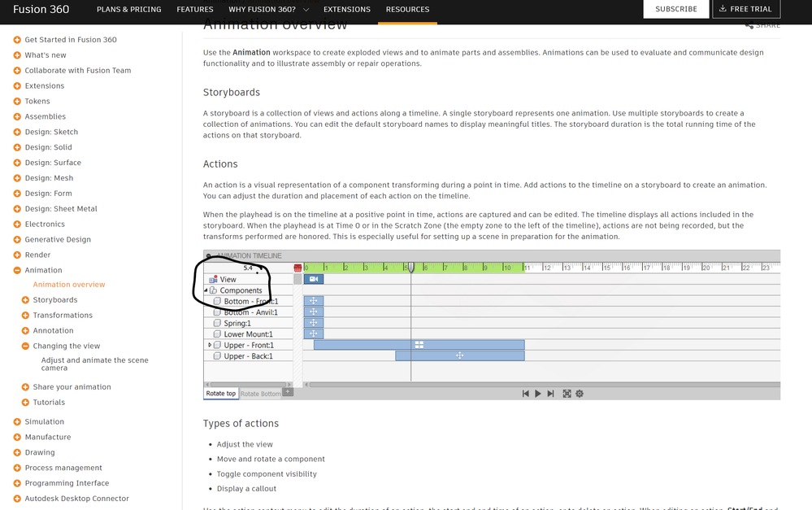Expand the Storyboards subsection
812x510 pixels.
click(25, 299)
